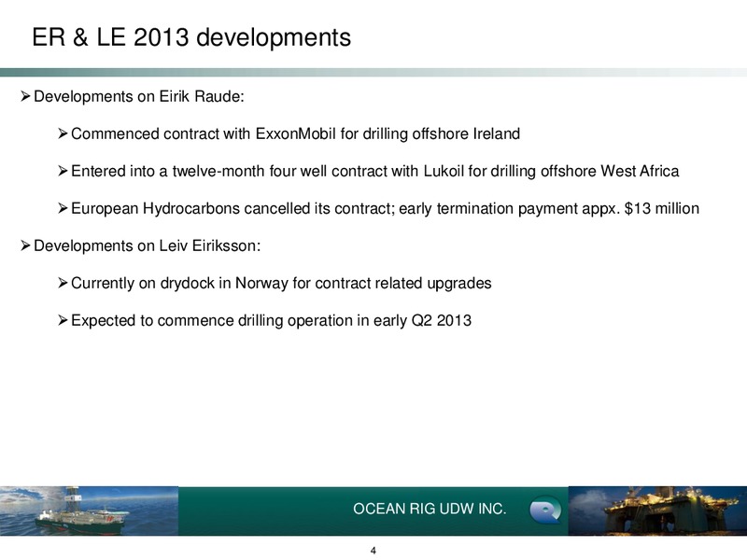Click the 'ER & LE 2013 developments' slide title
Screen dimensions: 747x560
coord(191,37)
